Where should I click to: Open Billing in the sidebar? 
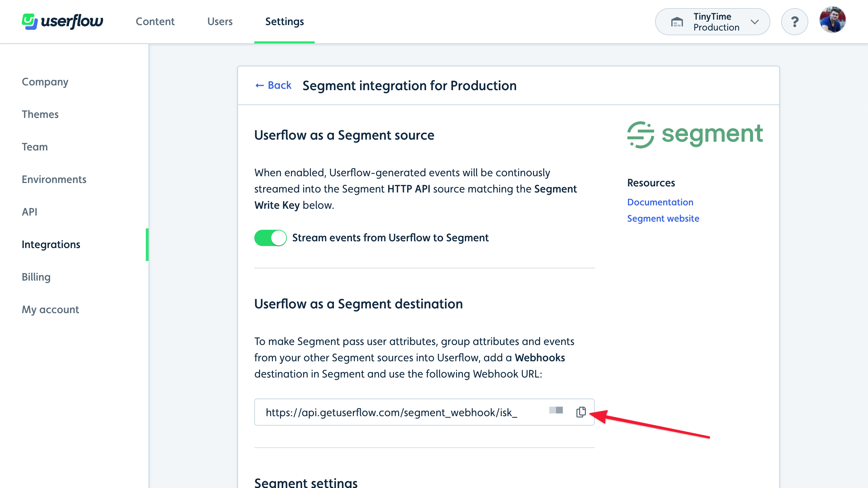(36, 277)
